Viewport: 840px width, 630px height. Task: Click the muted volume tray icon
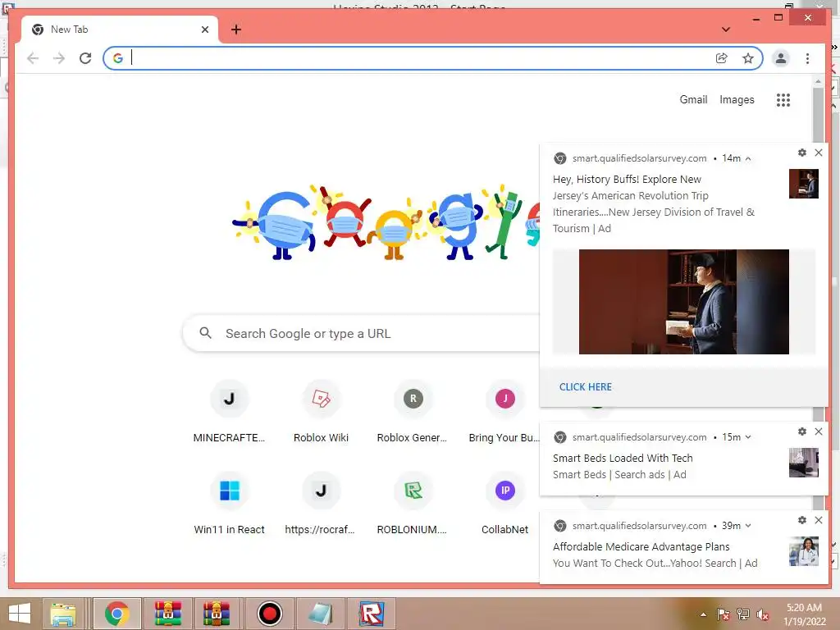click(x=763, y=614)
